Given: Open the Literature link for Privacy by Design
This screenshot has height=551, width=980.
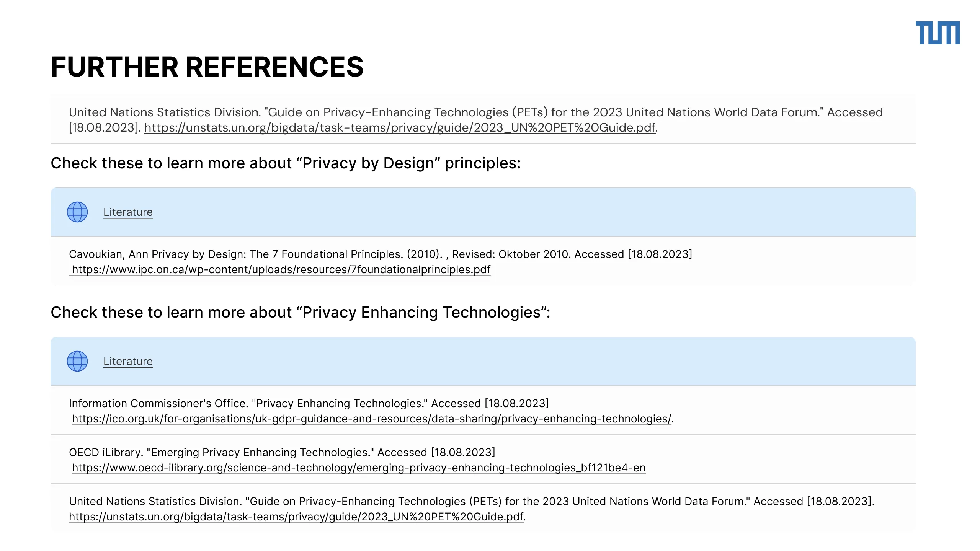Looking at the screenshot, I should point(128,212).
